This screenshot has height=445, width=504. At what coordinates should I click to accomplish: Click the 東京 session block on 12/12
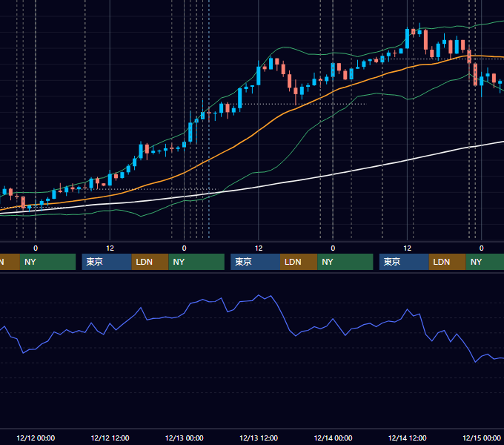(107, 262)
